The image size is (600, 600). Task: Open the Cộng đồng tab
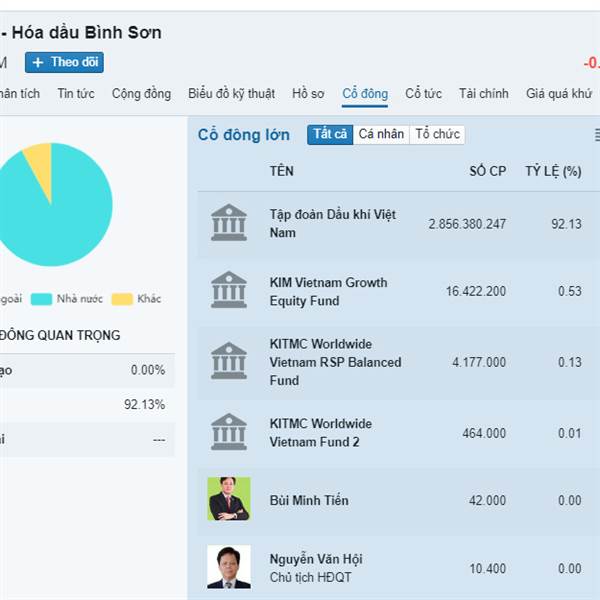point(141,94)
